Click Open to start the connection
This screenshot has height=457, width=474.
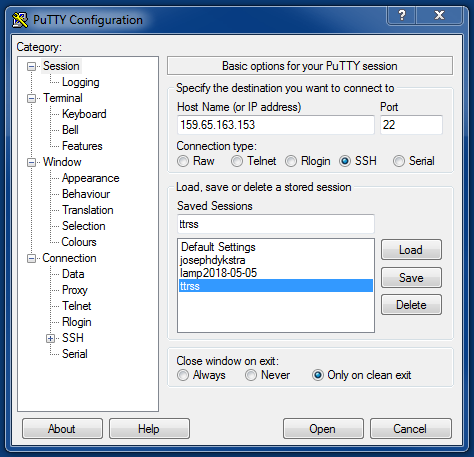coord(323,429)
